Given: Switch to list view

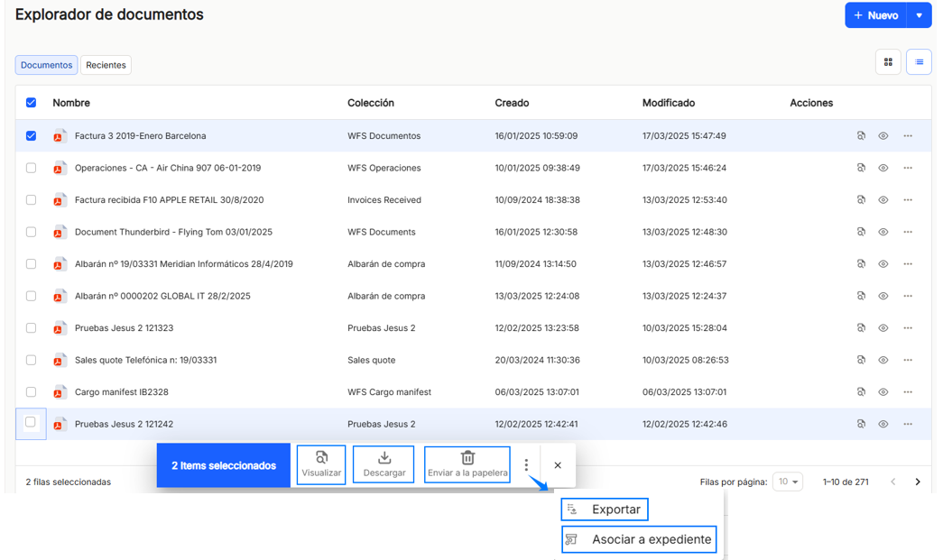Looking at the screenshot, I should coord(919,62).
